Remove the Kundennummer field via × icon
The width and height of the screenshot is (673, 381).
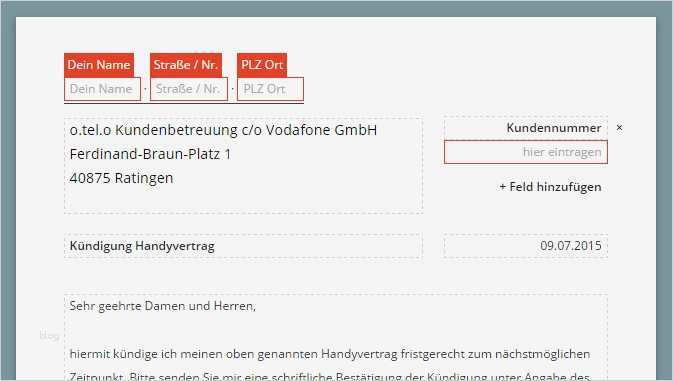tap(619, 127)
